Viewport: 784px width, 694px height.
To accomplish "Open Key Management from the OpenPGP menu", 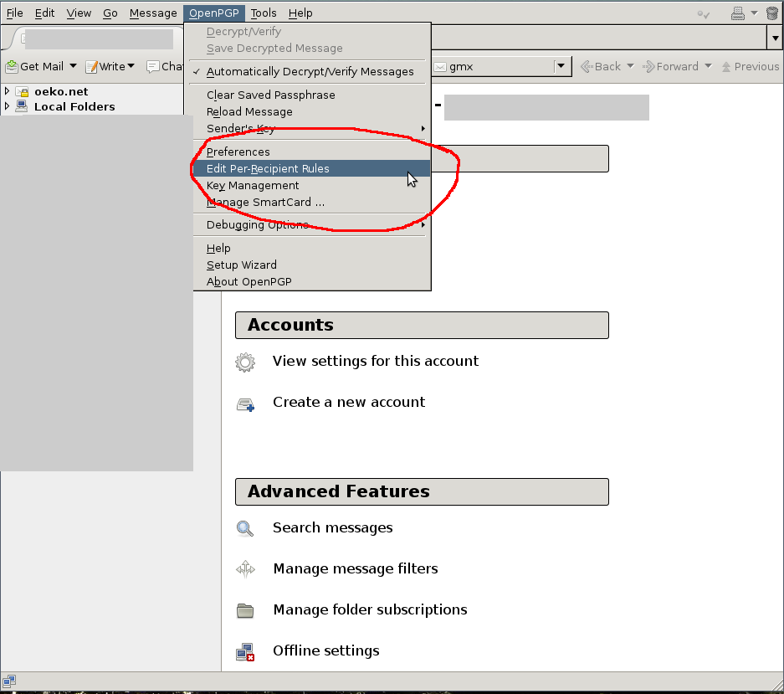I will tap(253, 186).
